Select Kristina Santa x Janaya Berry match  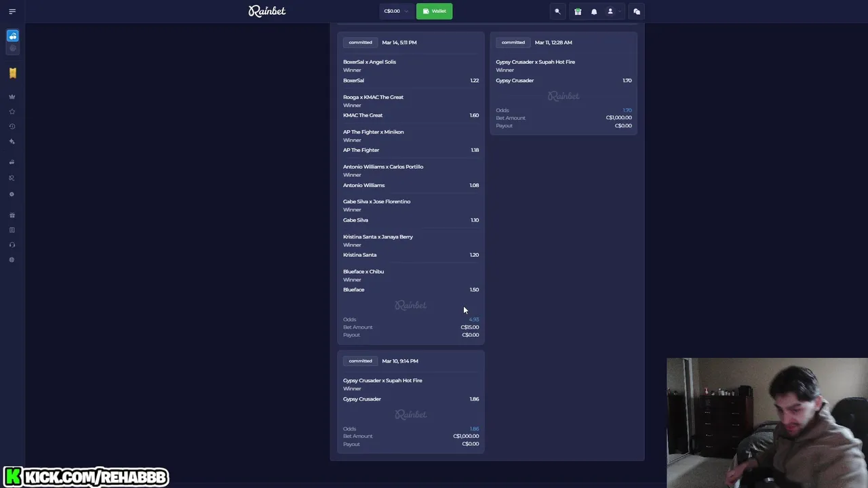[378, 237]
